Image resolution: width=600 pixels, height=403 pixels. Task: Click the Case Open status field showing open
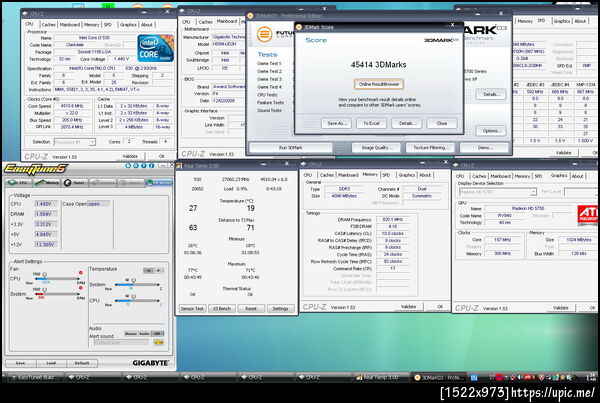click(x=99, y=204)
